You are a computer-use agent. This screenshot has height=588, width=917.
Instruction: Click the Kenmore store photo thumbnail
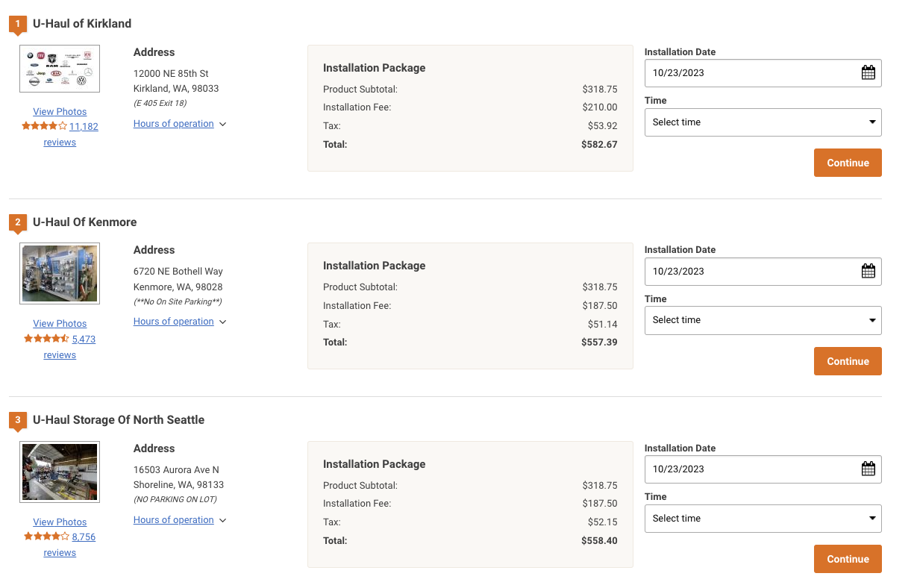tap(60, 274)
